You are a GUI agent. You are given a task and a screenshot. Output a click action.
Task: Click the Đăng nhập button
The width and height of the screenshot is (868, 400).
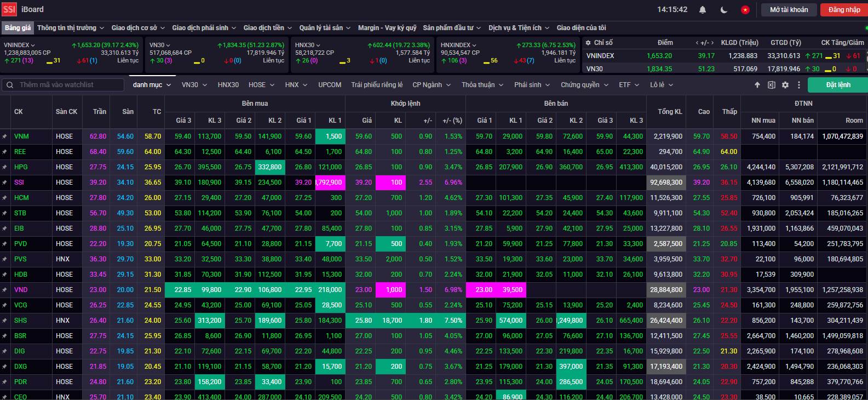click(844, 10)
